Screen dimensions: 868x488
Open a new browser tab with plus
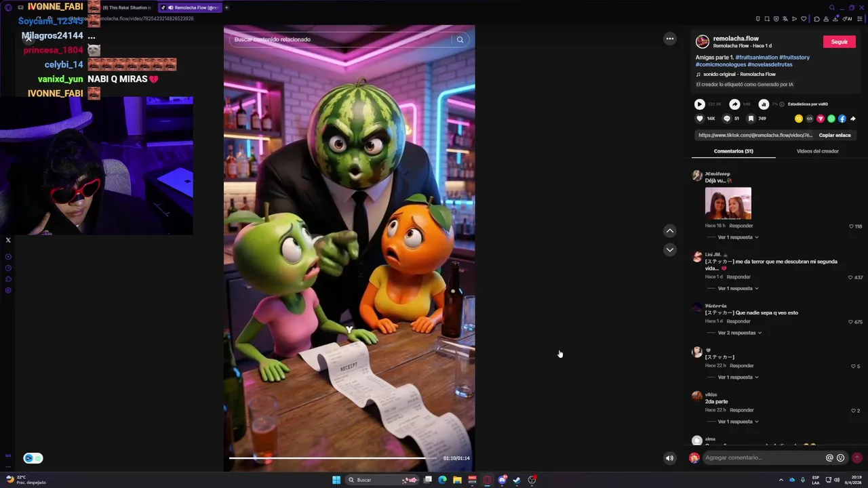(226, 7)
